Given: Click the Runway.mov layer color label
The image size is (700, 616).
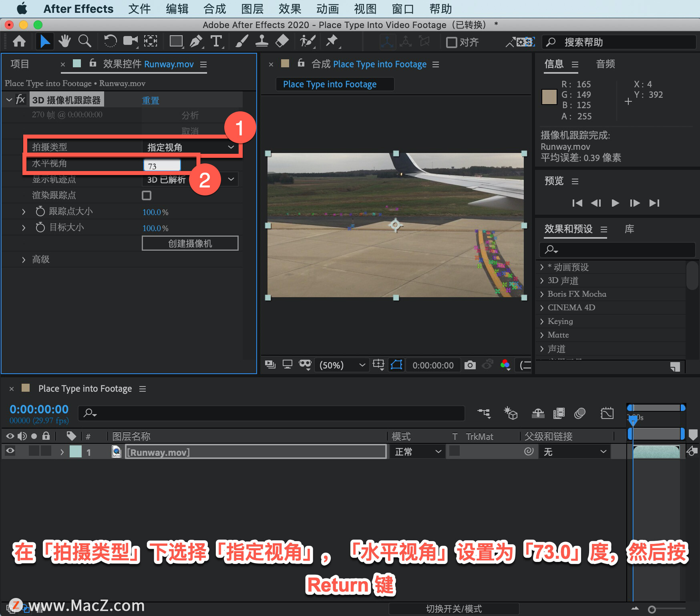Looking at the screenshot, I should [76, 452].
